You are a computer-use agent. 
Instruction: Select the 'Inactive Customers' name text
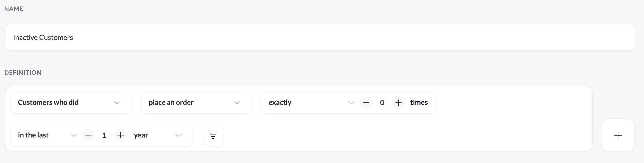(x=43, y=37)
